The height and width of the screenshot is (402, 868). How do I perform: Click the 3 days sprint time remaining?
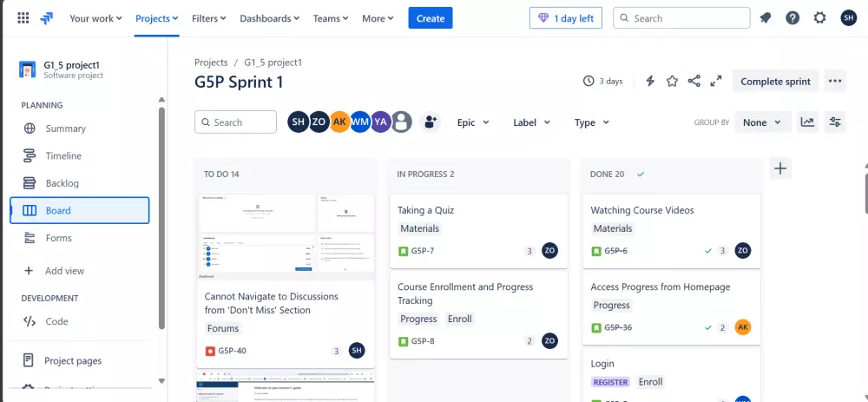[603, 82]
